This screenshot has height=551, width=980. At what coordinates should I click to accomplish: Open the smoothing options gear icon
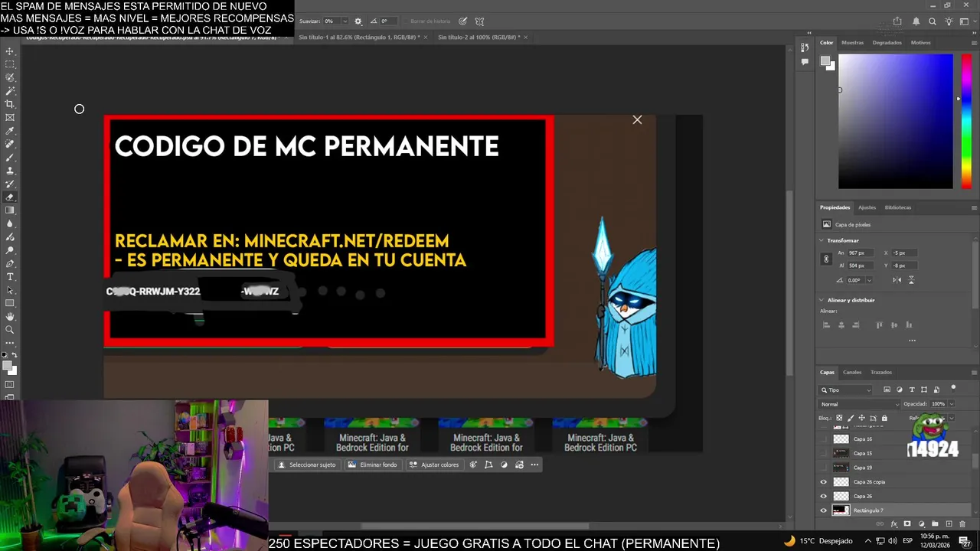coord(358,21)
